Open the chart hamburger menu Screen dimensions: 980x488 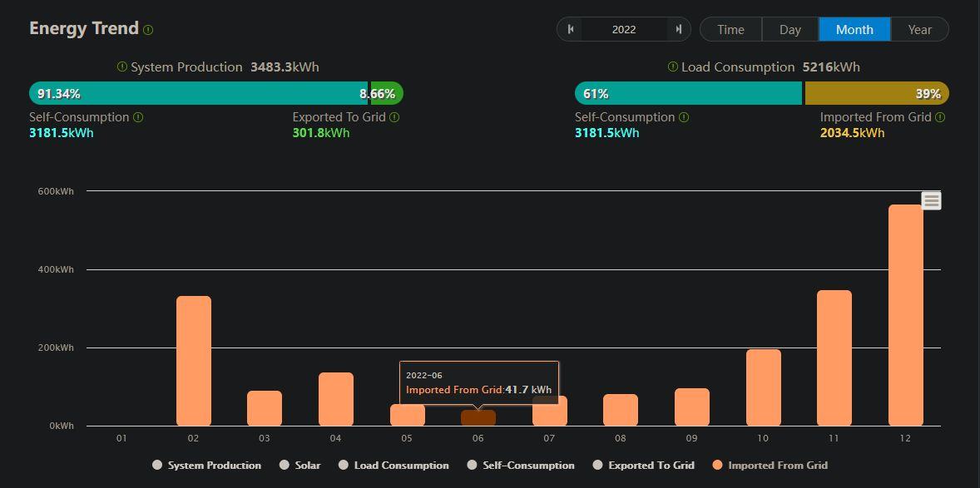[x=931, y=200]
